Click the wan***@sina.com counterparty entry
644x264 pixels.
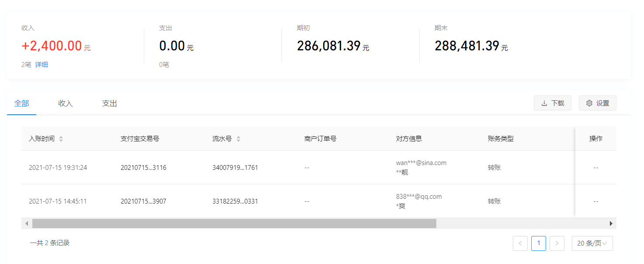coord(421,163)
